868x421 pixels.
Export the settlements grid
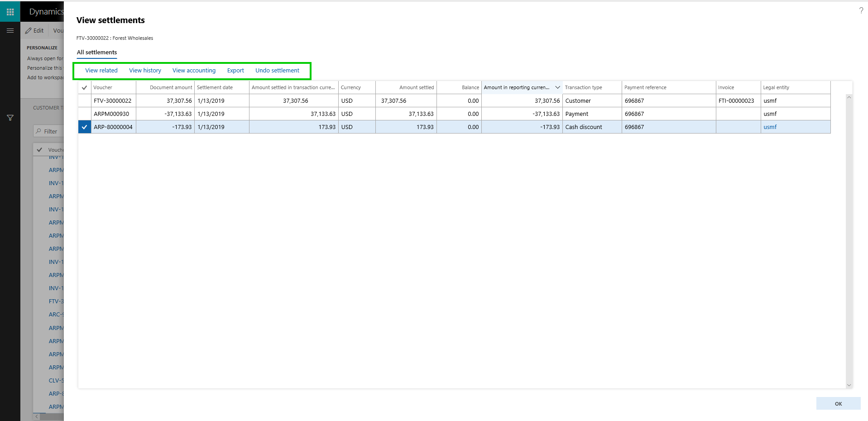pyautogui.click(x=235, y=70)
